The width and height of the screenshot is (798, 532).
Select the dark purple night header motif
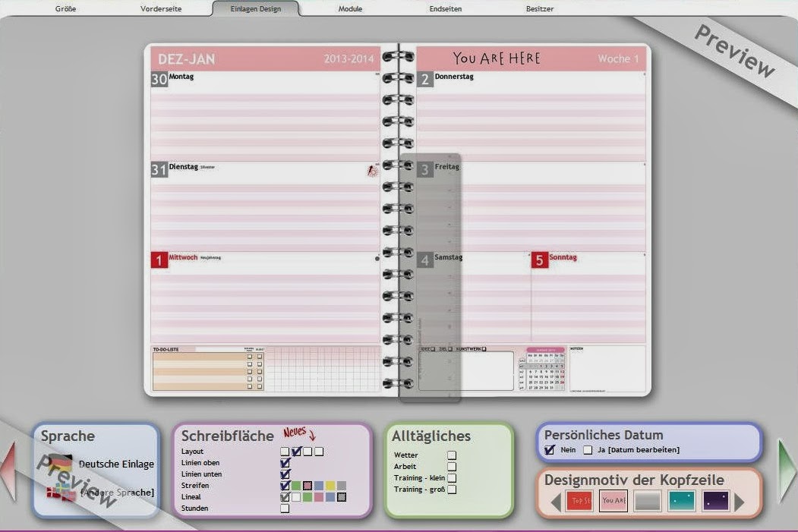point(715,501)
